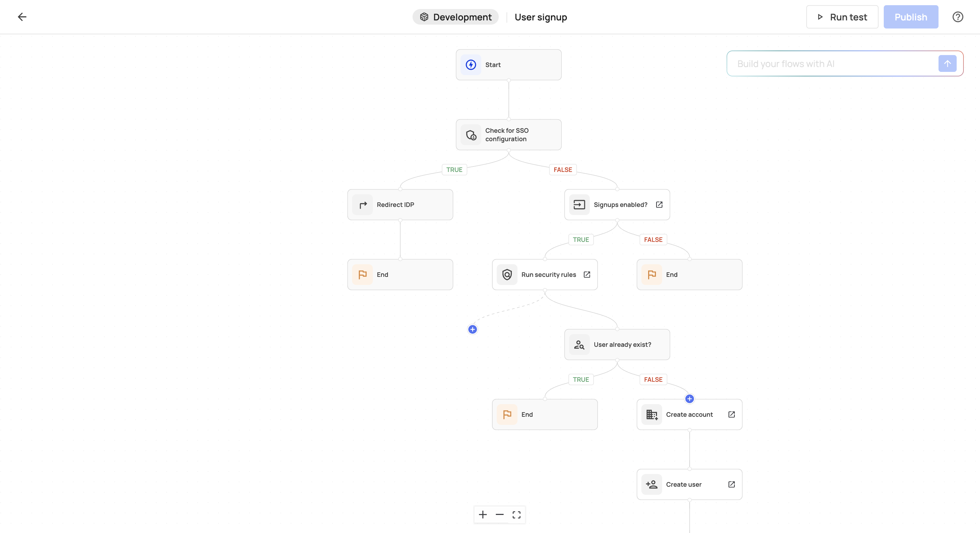Click the Create user node icon
The width and height of the screenshot is (980, 533).
click(x=651, y=484)
